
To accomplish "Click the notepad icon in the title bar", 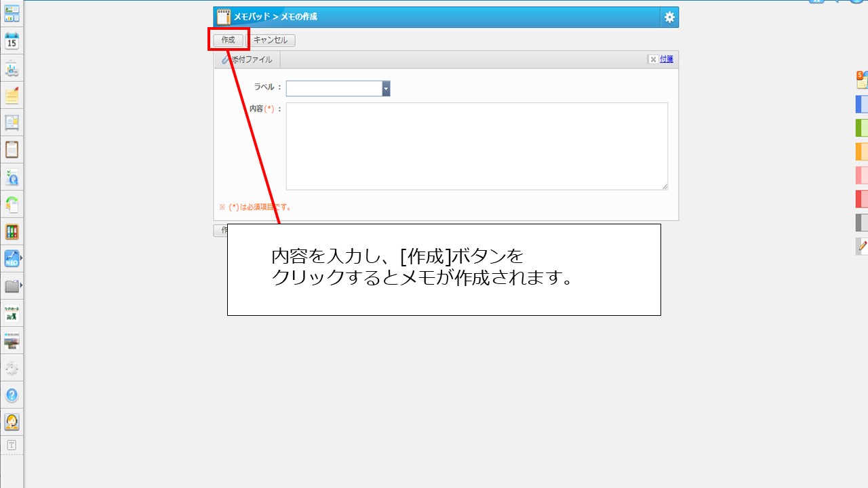I will click(x=223, y=17).
